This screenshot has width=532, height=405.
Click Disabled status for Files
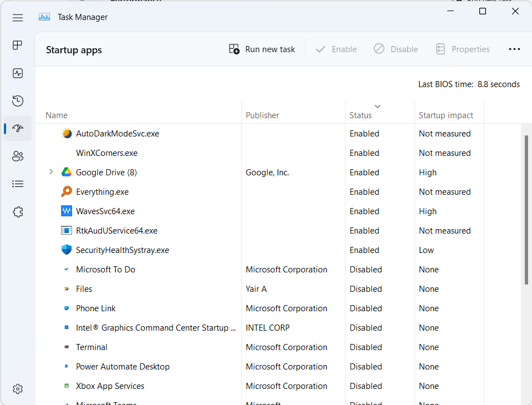click(366, 289)
